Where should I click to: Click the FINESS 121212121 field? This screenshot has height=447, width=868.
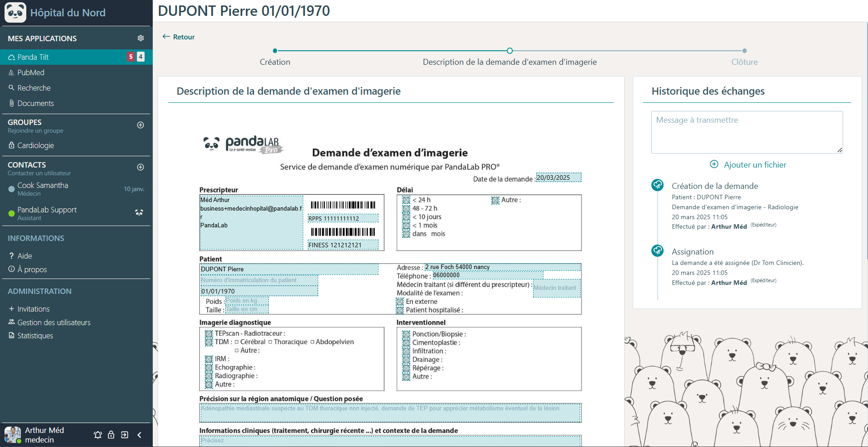pyautogui.click(x=343, y=245)
